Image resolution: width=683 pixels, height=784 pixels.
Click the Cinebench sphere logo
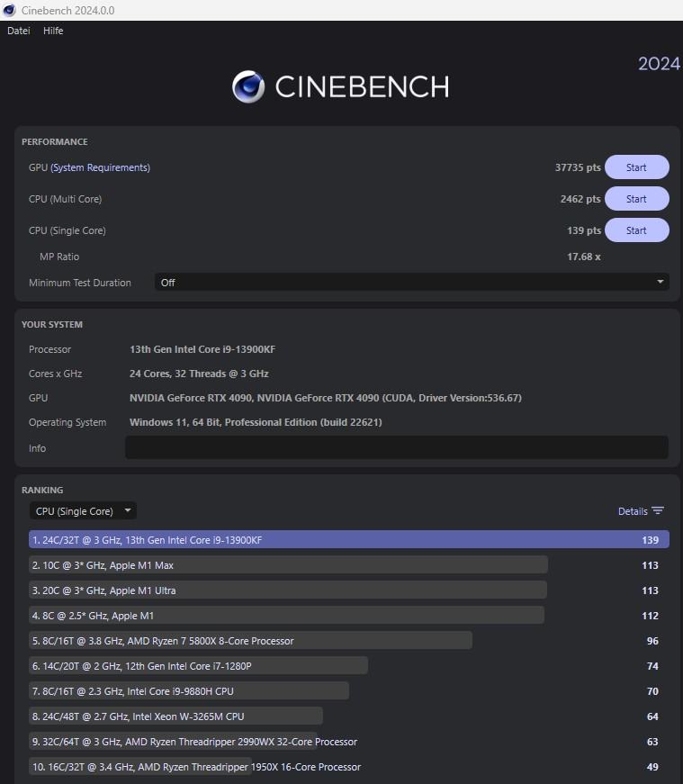(x=248, y=86)
